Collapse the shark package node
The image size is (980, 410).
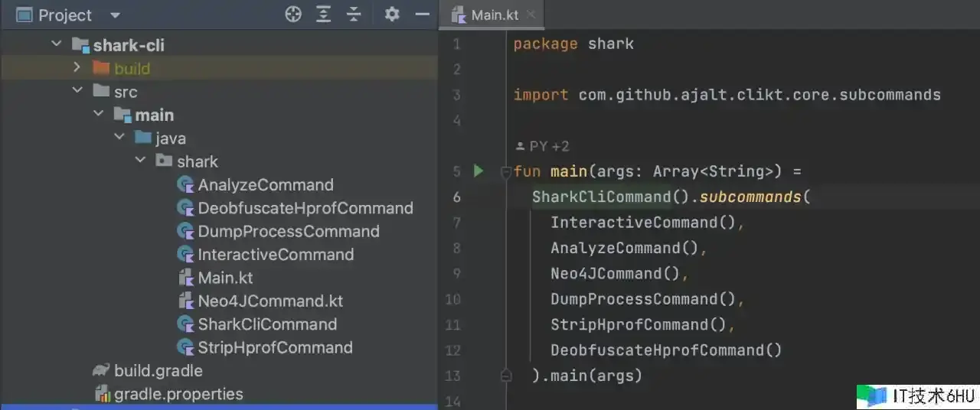140,161
